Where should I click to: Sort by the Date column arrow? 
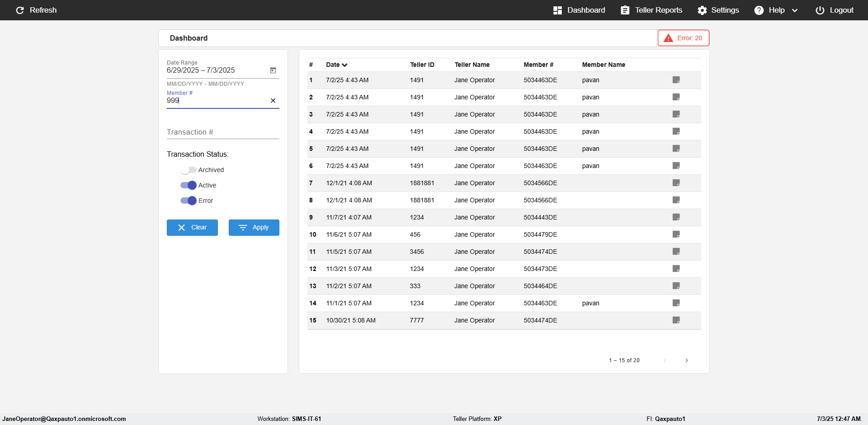tap(344, 65)
